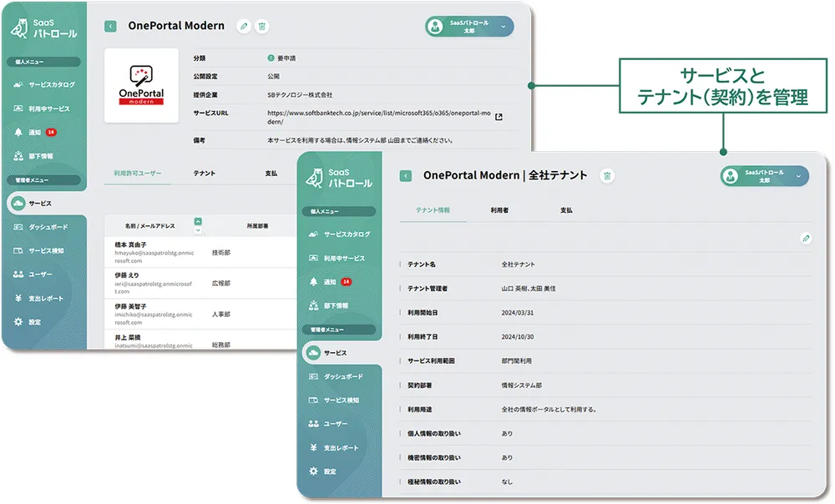
Task: Click edit pencil beside OnePortal Modern title
Action: pos(243,26)
